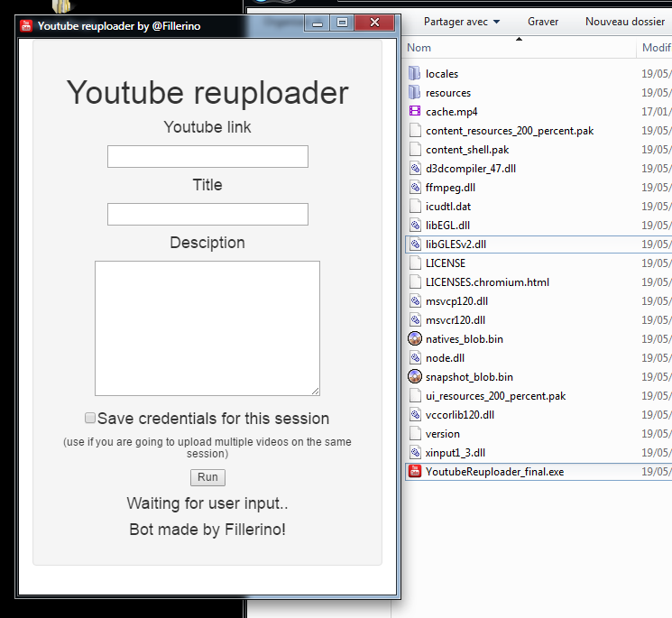The width and height of the screenshot is (672, 618).
Task: Click the content_shell.pak file icon
Action: point(414,149)
